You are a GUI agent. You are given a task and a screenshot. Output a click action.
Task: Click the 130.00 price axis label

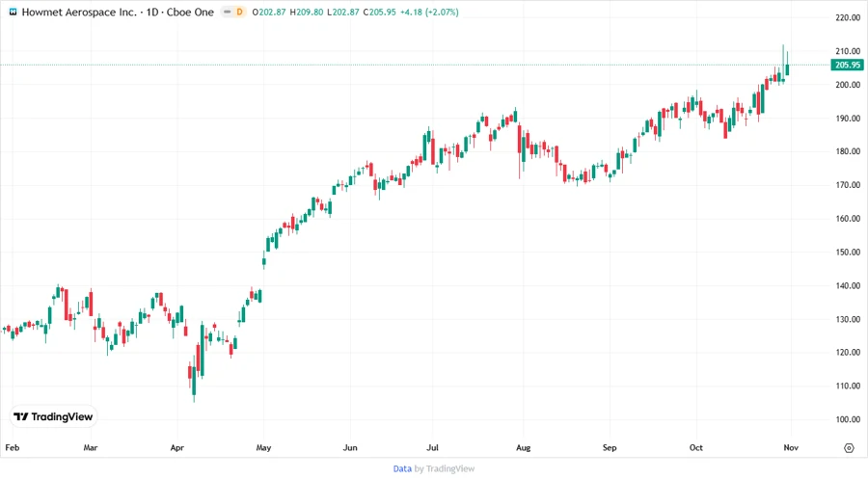coord(848,319)
